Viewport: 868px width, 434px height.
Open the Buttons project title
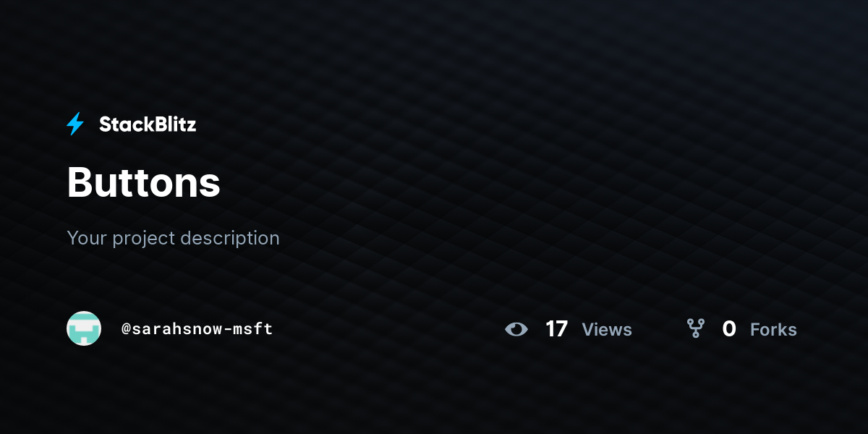[x=144, y=182]
